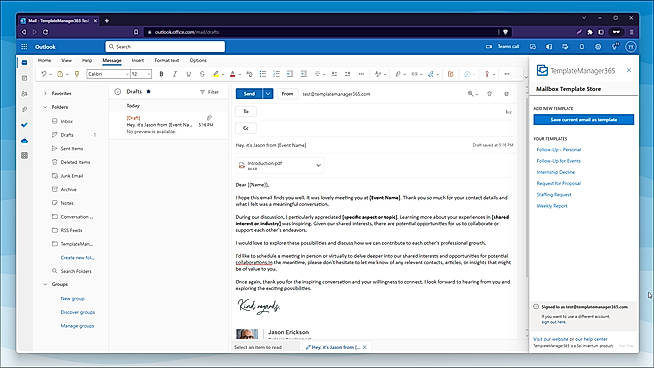Screen dimensions: 654x368
Task: Click the Paste clipboard icon
Action: coord(60,74)
